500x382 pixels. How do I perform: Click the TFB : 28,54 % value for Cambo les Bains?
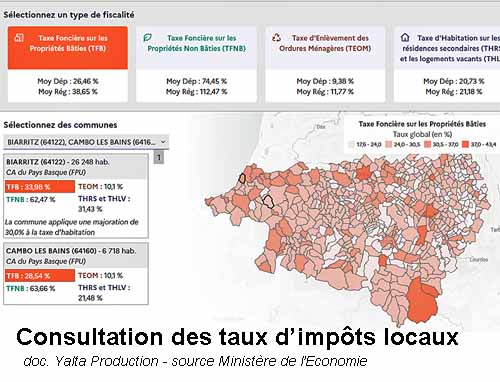tap(40, 276)
